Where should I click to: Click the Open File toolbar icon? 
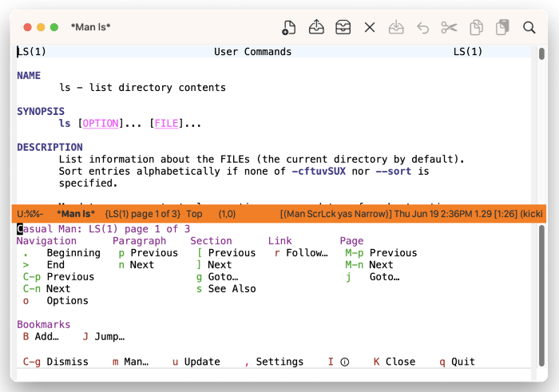316,28
